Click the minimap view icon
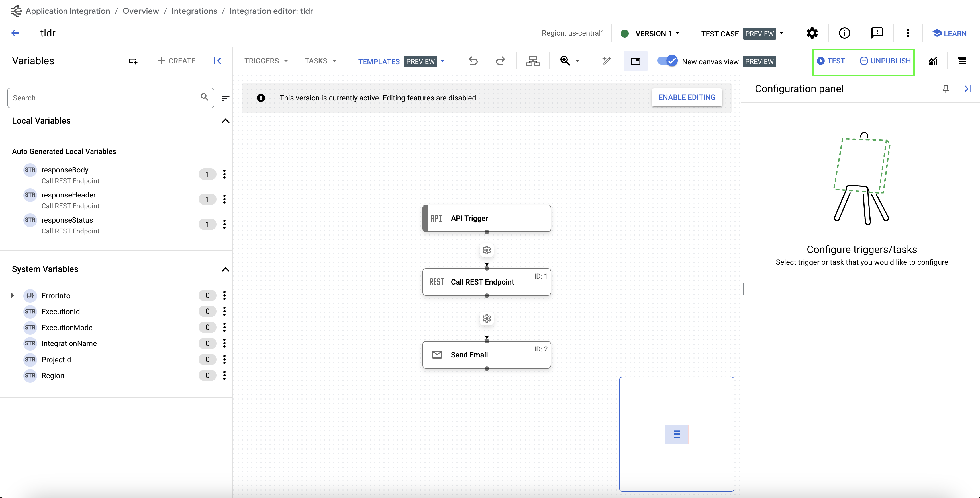 [635, 61]
